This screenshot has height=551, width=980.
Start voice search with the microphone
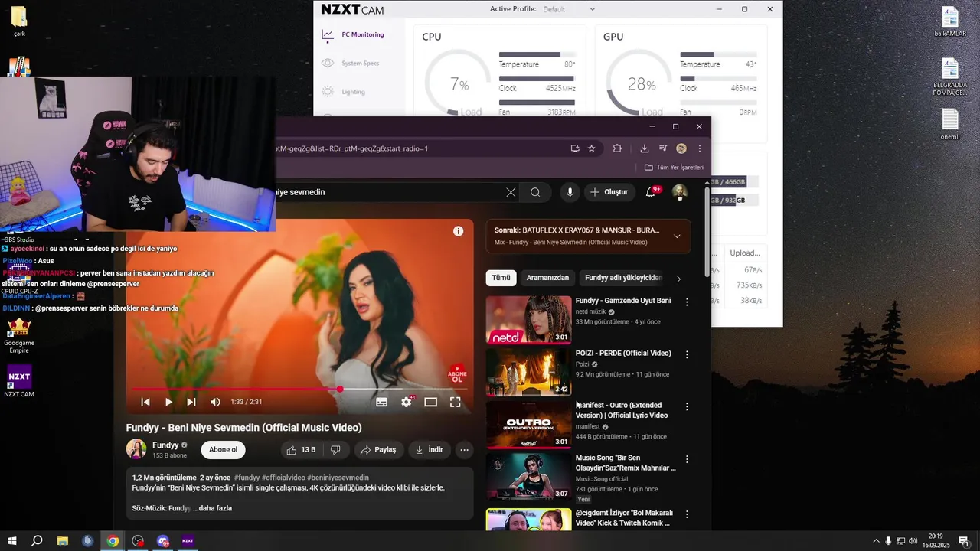click(x=570, y=192)
